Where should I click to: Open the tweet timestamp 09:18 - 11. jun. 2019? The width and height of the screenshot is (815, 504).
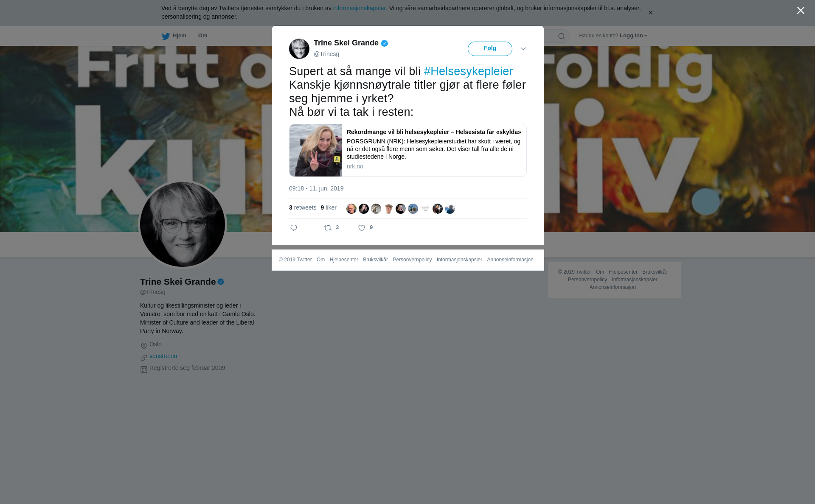click(316, 188)
